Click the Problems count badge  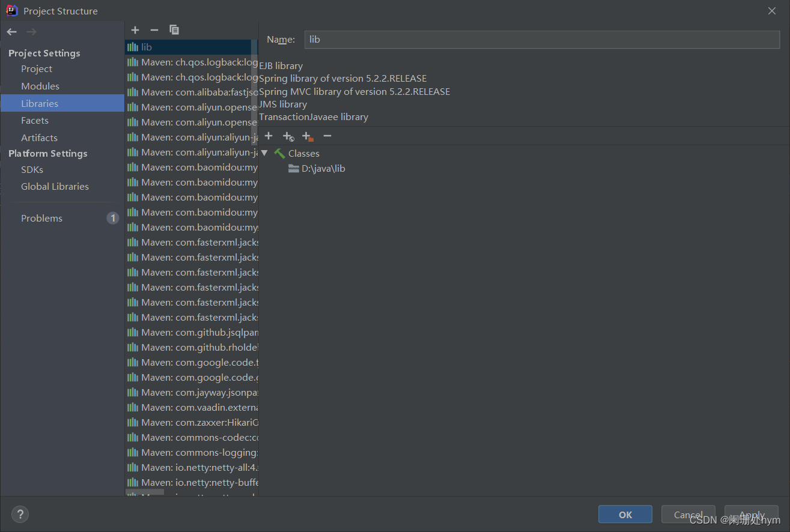(113, 218)
